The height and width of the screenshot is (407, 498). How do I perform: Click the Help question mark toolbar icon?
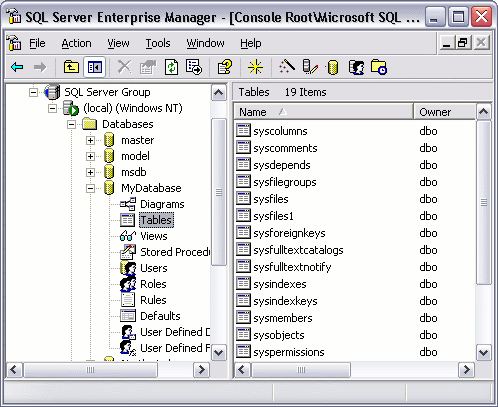(x=225, y=67)
